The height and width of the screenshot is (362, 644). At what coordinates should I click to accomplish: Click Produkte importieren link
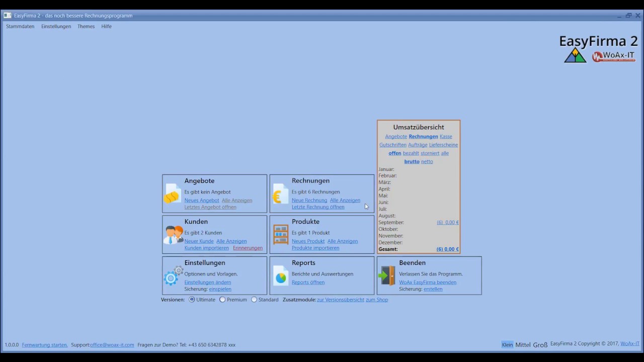315,248
